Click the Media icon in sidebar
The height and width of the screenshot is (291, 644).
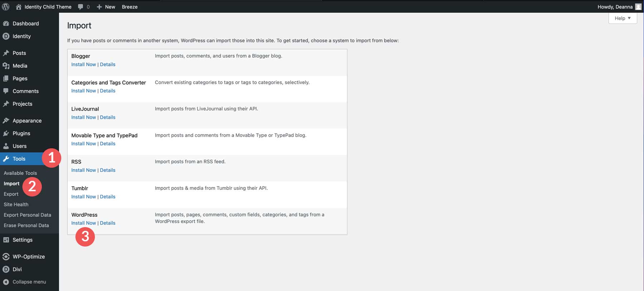6,66
